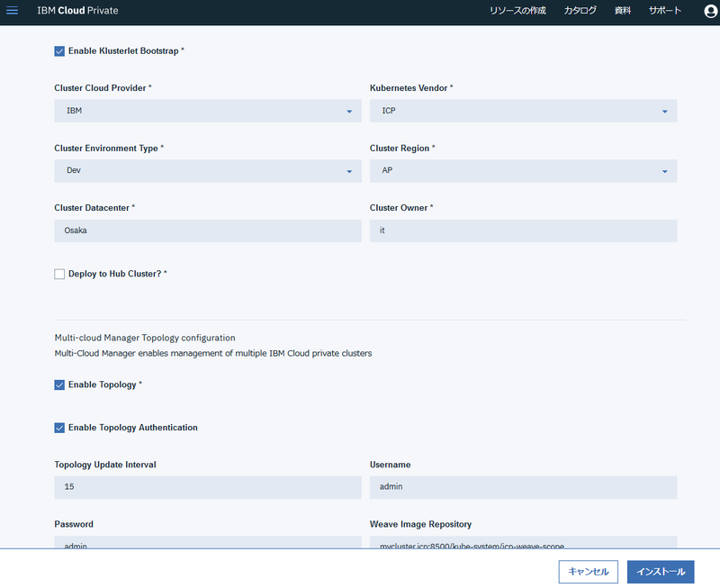The image size is (720, 588).
Task: Click the Weave Image Repository label
Action: [420, 524]
